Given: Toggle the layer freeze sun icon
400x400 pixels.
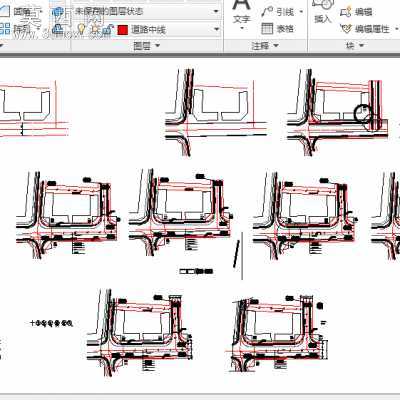Looking at the screenshot, I should pyautogui.click(x=95, y=30).
